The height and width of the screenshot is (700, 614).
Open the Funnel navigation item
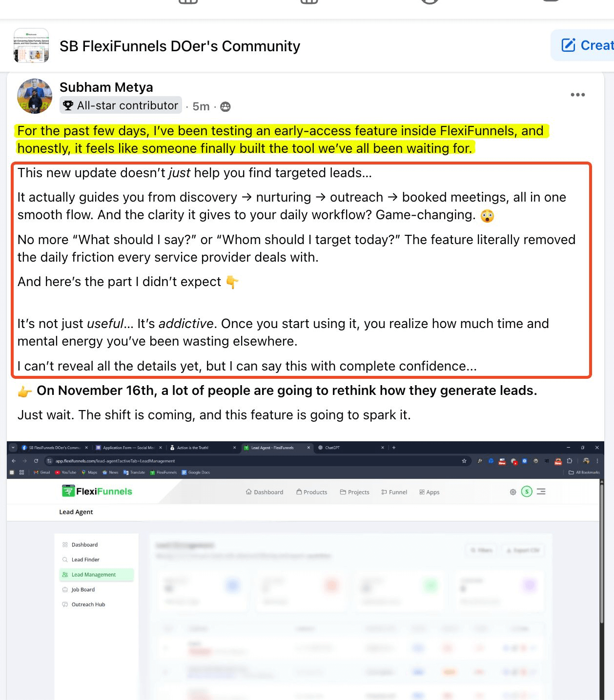pos(394,492)
